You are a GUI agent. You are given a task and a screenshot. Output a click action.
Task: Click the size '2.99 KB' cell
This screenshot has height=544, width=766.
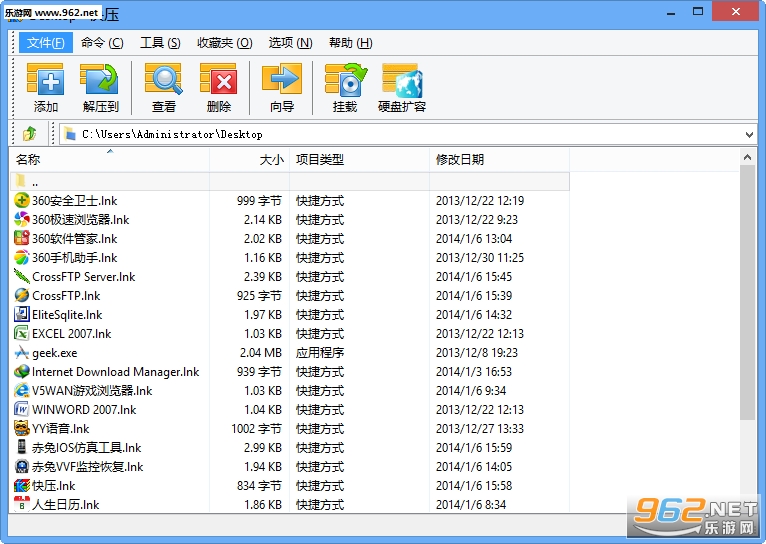point(263,448)
